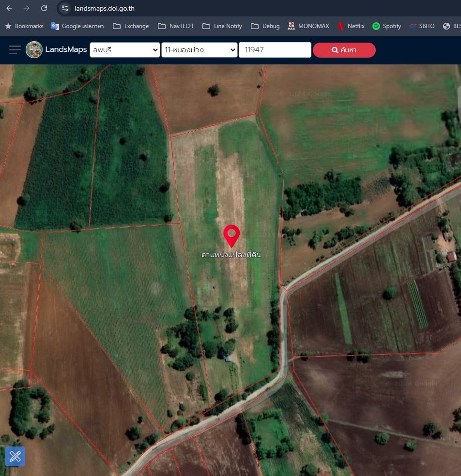
Task: Open the Netflix bookmark
Action: point(351,26)
